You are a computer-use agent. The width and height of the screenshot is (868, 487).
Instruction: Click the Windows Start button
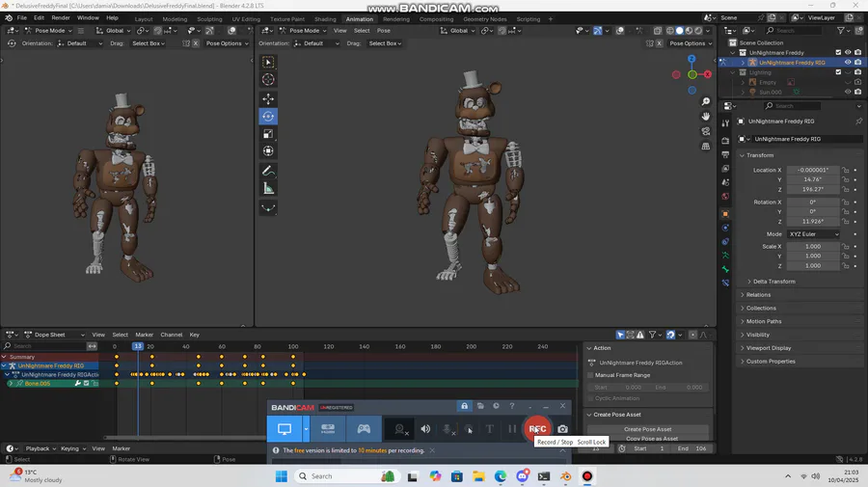point(282,476)
